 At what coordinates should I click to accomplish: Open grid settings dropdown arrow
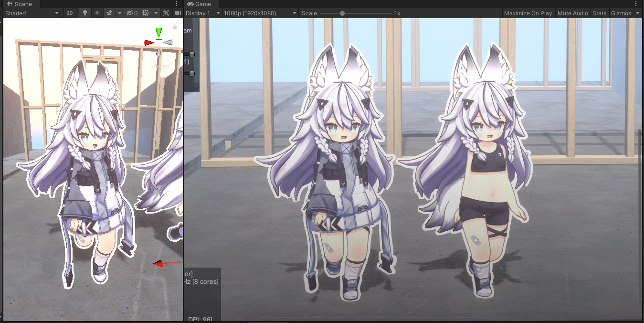[156, 13]
